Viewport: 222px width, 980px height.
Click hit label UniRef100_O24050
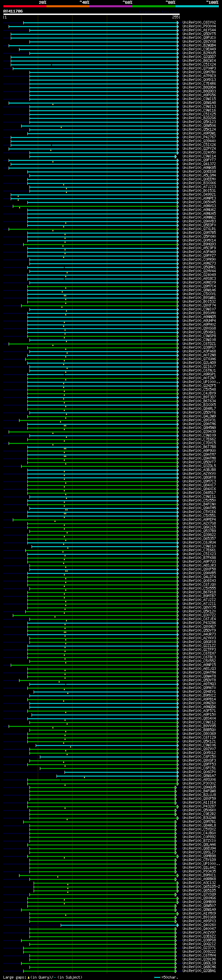click(199, 153)
